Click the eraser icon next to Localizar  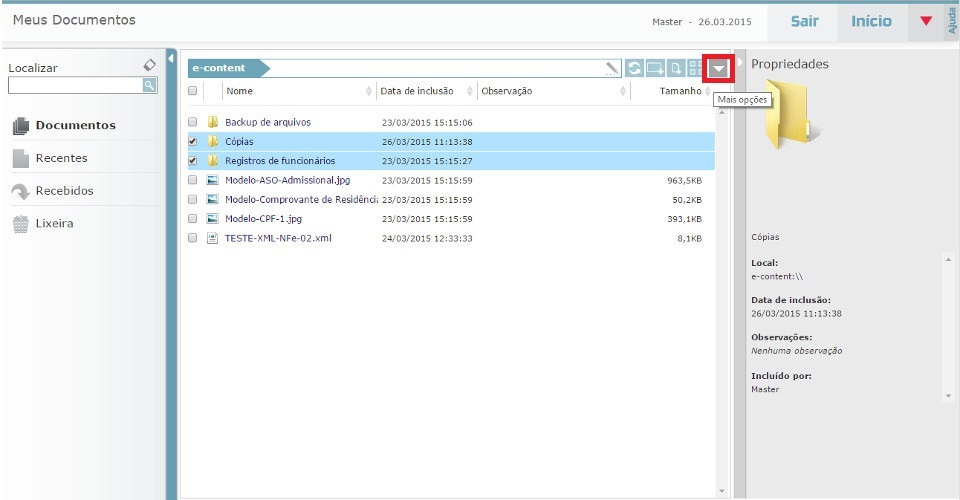click(x=150, y=65)
